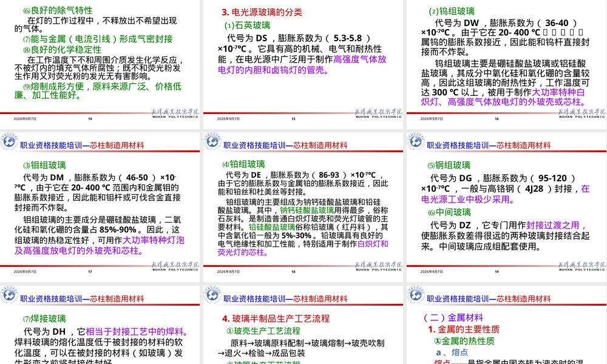607x364 pixels.
Task: Click the round school logo on slide 18
Action: [x=212, y=141]
